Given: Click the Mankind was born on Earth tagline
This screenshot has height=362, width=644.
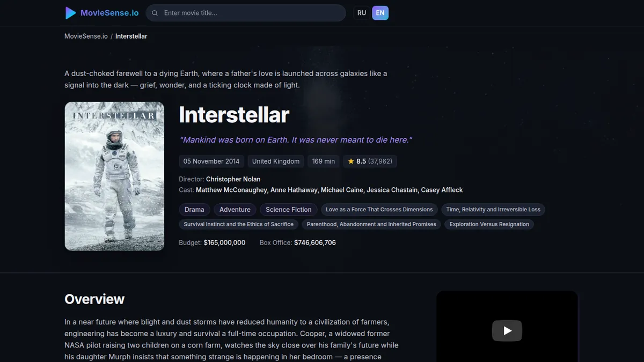Looking at the screenshot, I should (296, 140).
